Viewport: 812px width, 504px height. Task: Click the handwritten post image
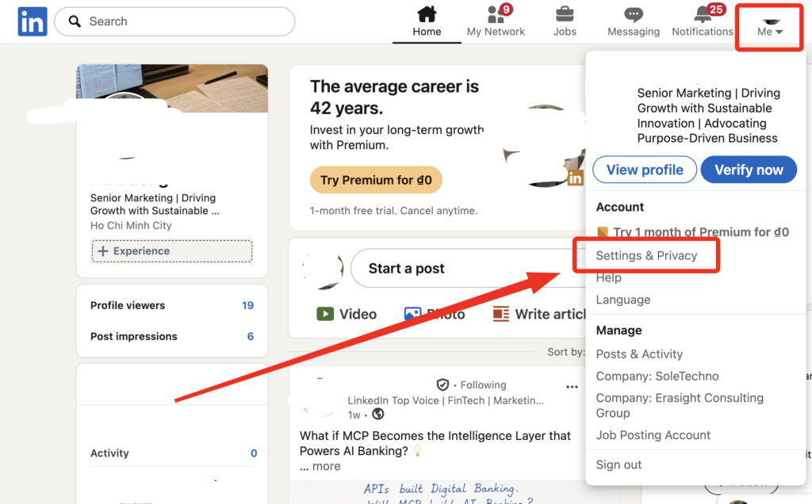[439, 492]
